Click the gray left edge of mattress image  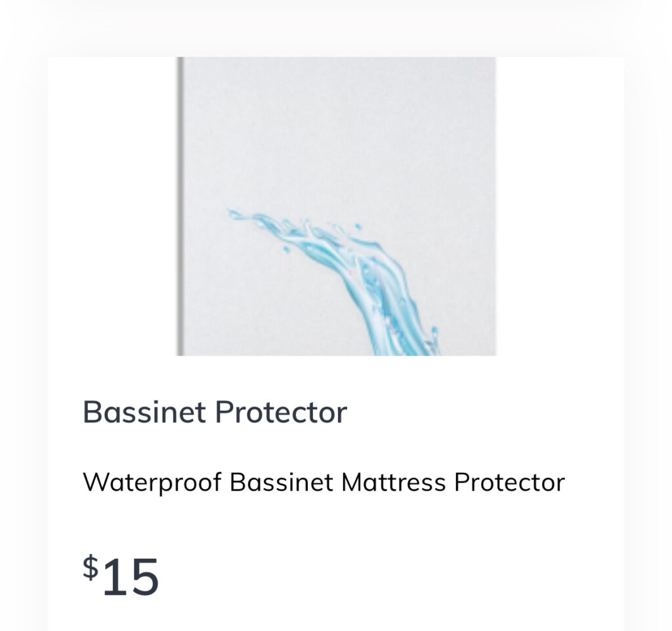[180, 206]
